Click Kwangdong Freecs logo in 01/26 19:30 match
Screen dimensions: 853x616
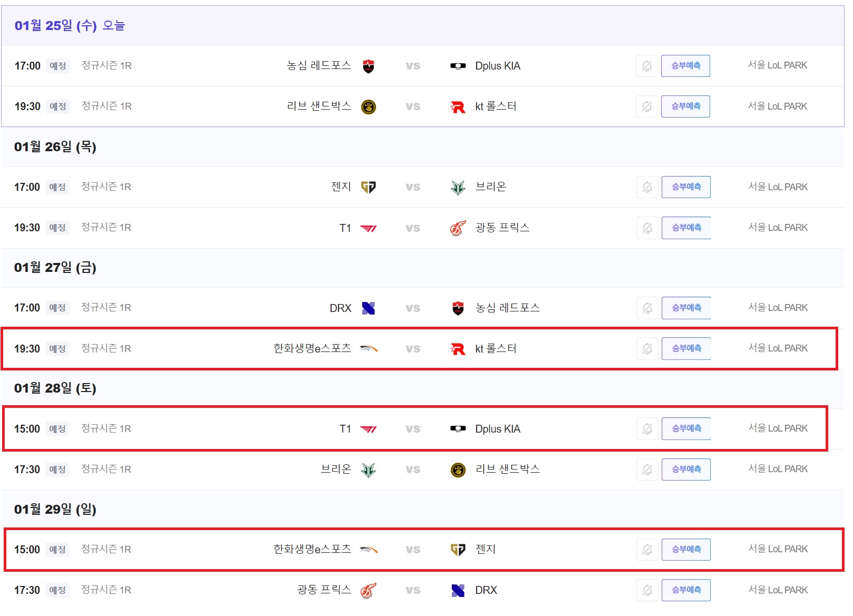458,228
